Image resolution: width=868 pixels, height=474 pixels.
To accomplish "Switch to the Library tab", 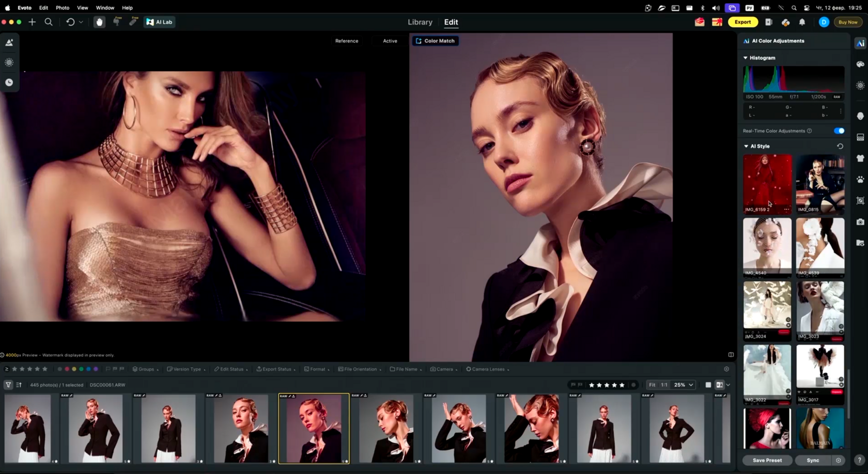I will tap(420, 22).
